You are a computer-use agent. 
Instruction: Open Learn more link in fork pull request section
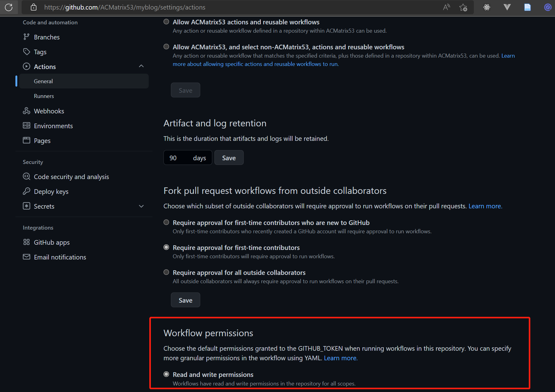(x=485, y=206)
